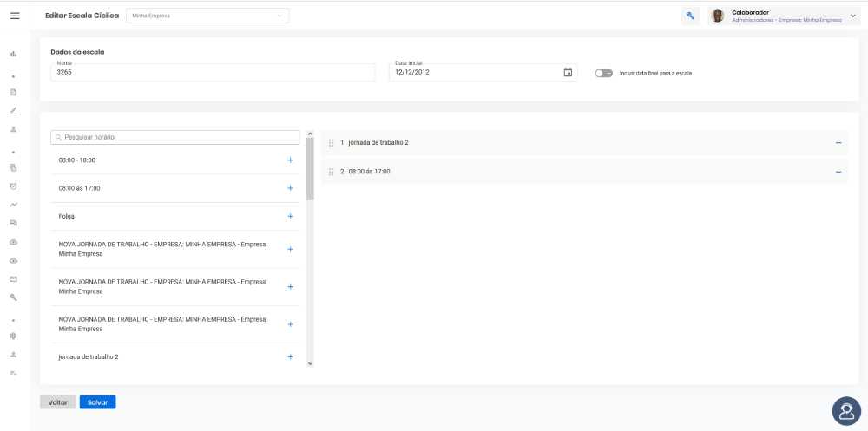Viewport: 868px width, 431px height.
Task: Open the copied documents sidebar icon
Action: (14, 167)
